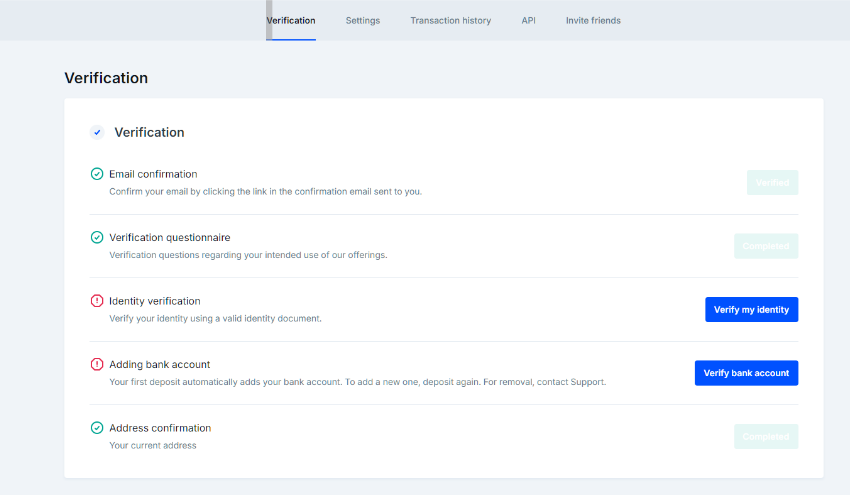This screenshot has height=495, width=850.
Task: Click the gray vertical bar left of Verification tab
Action: [269, 20]
